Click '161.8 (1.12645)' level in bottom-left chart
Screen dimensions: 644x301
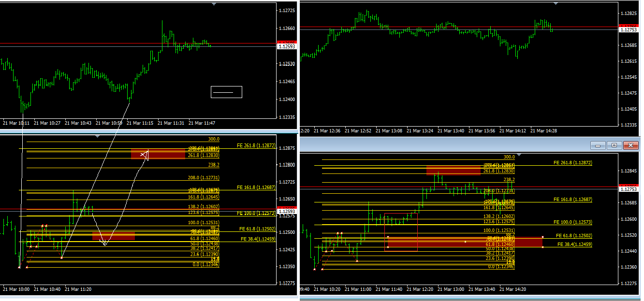coord(204,197)
